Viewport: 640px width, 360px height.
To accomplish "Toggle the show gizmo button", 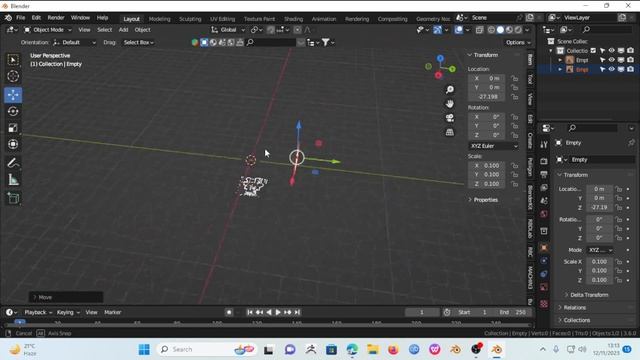I will tap(437, 30).
